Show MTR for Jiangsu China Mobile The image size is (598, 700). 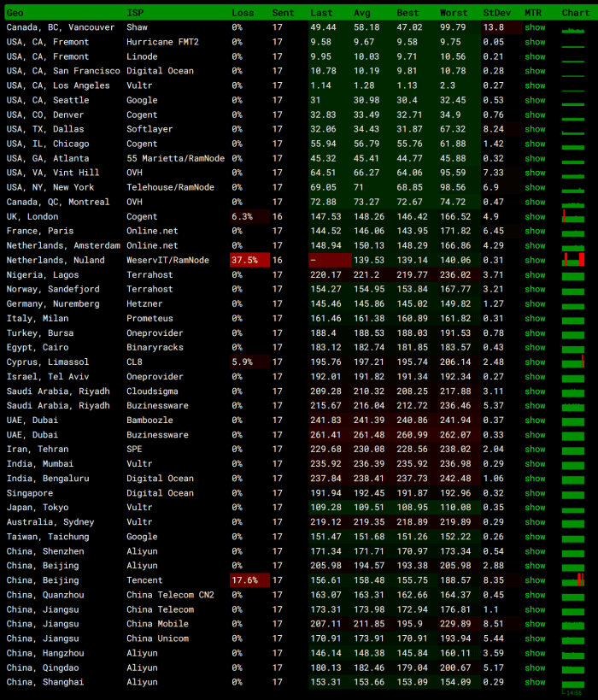click(x=535, y=624)
